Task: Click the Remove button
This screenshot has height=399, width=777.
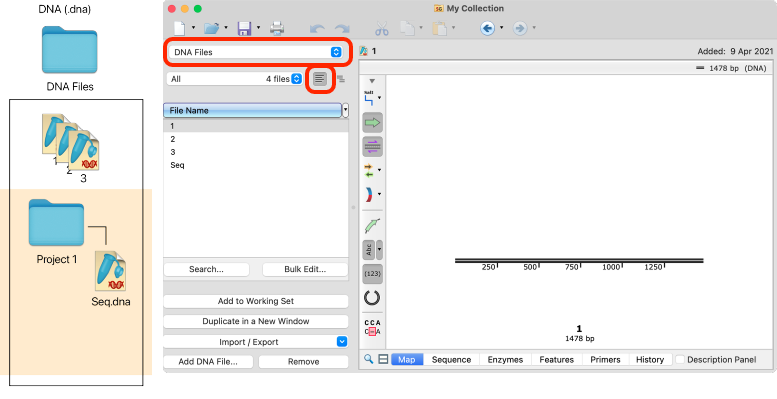Action: 303,362
